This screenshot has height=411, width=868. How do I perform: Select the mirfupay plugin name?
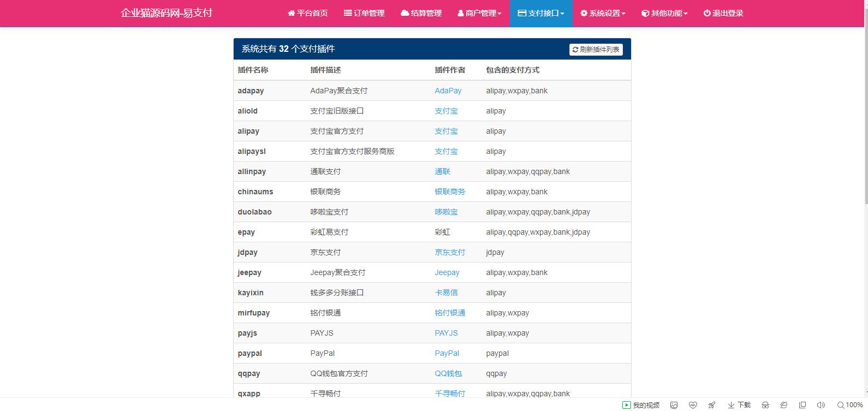[x=254, y=313]
